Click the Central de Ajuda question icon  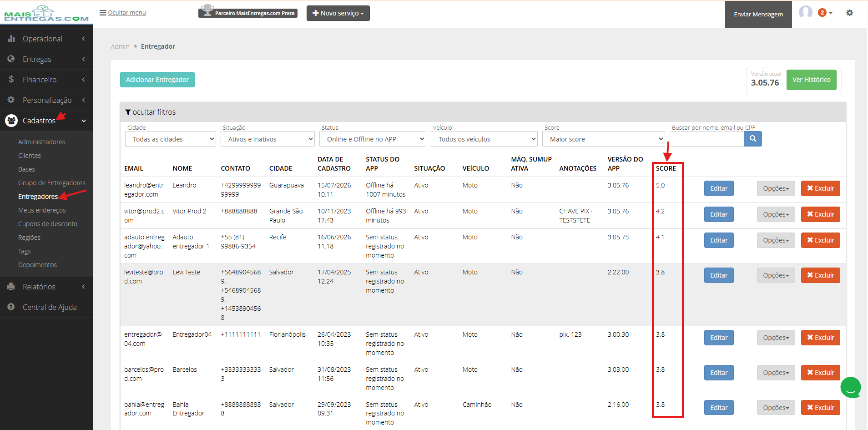pyautogui.click(x=11, y=307)
